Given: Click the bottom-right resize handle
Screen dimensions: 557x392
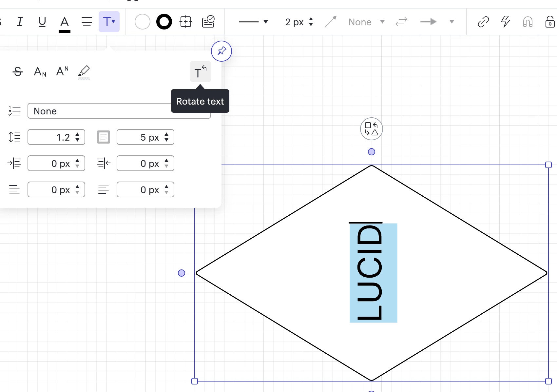Looking at the screenshot, I should [x=548, y=381].
